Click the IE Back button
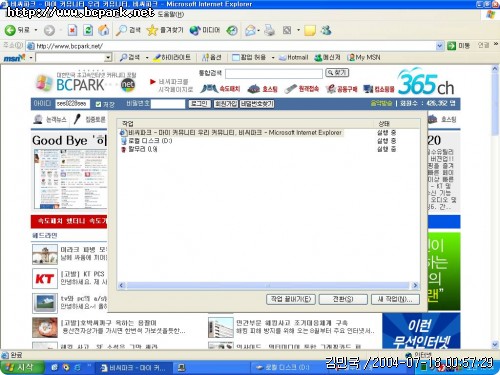 [17, 30]
